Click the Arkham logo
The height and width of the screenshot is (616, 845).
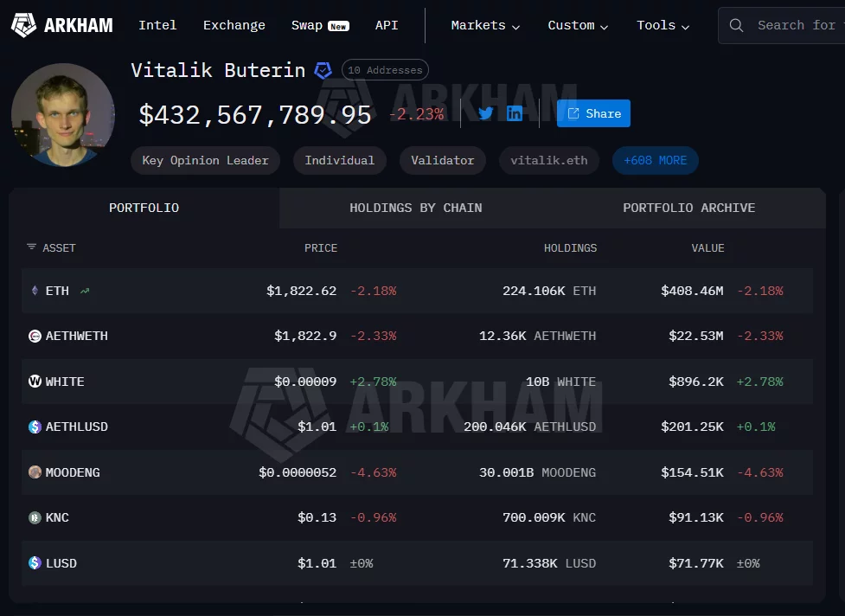click(x=61, y=25)
